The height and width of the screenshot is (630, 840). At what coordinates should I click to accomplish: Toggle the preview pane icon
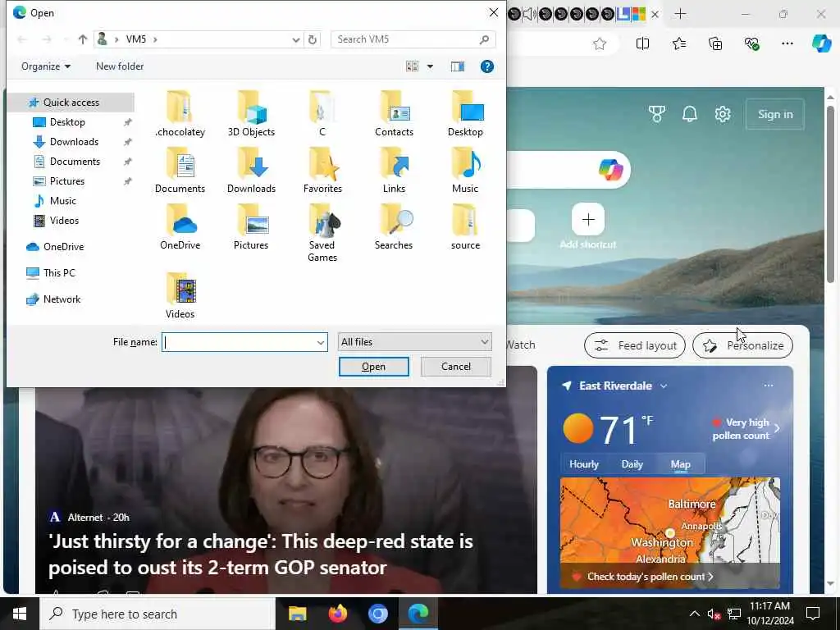[x=458, y=66]
